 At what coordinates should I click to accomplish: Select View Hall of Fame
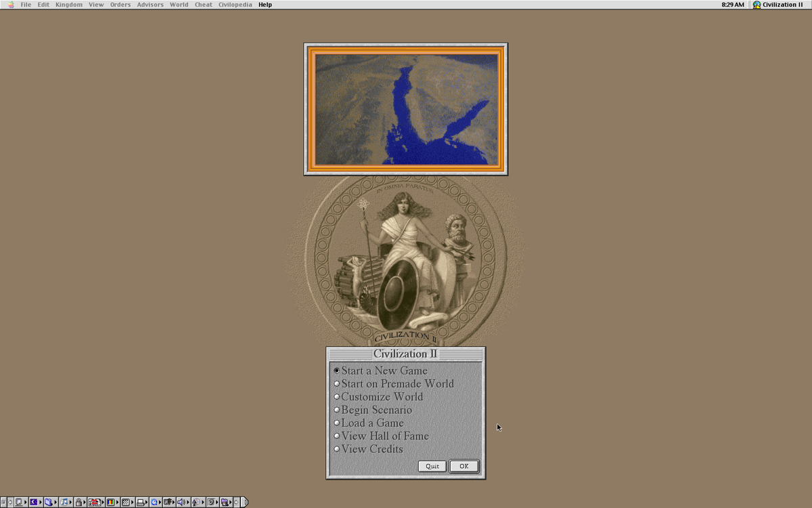pos(385,436)
